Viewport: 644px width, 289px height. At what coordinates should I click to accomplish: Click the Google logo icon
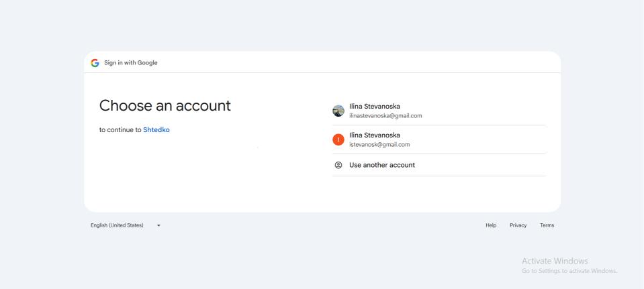tap(95, 63)
